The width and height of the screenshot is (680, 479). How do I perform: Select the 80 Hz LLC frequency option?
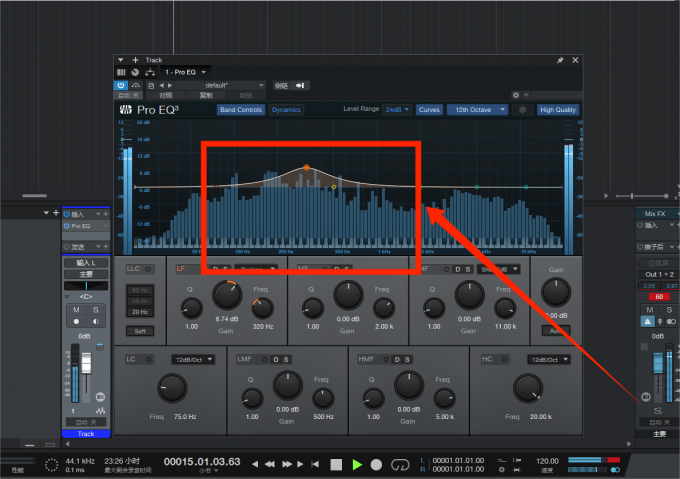(140, 290)
